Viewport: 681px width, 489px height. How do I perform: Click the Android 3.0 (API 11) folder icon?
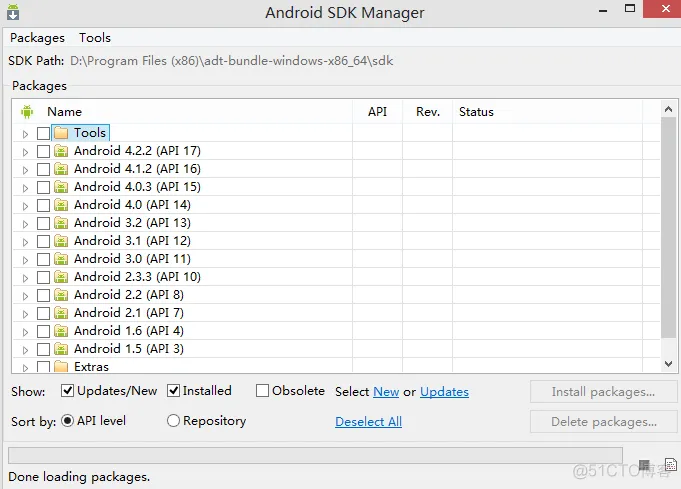tap(61, 259)
